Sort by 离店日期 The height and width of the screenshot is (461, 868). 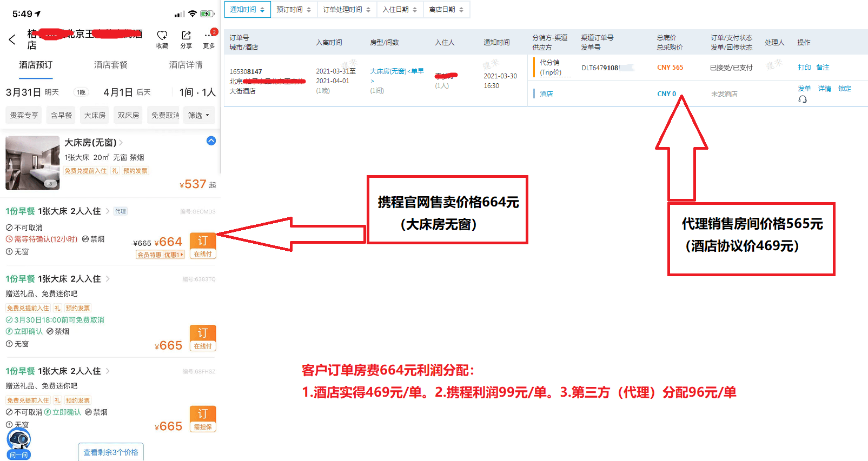pos(446,10)
